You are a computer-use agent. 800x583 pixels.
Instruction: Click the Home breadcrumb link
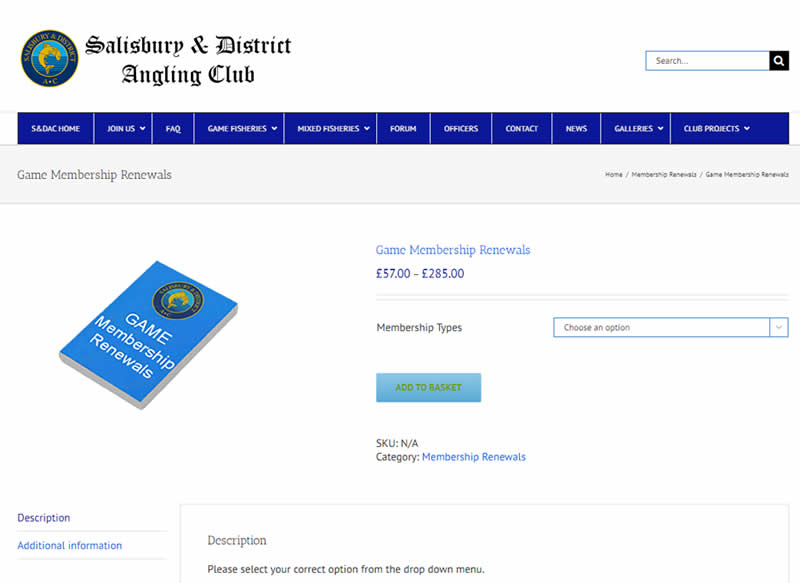pyautogui.click(x=613, y=174)
